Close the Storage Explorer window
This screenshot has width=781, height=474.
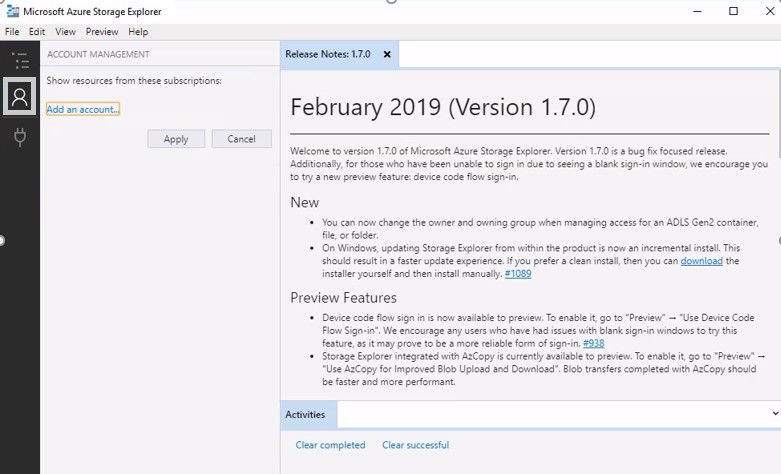(770, 11)
